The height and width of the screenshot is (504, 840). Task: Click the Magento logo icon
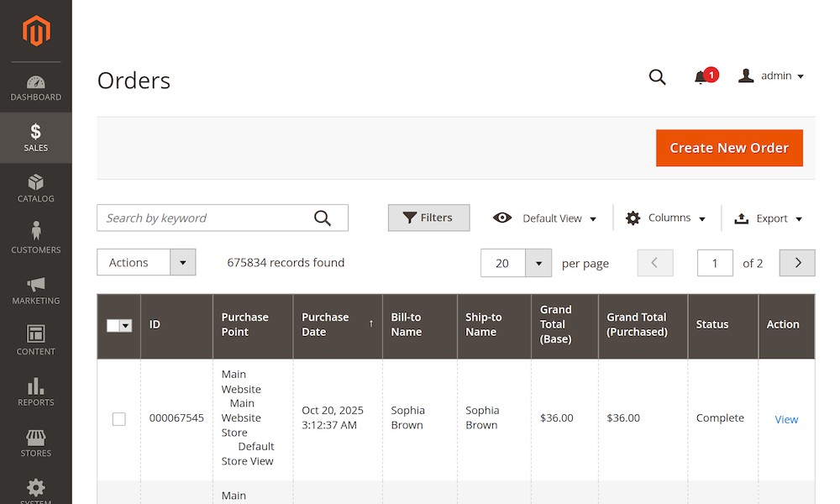(36, 31)
